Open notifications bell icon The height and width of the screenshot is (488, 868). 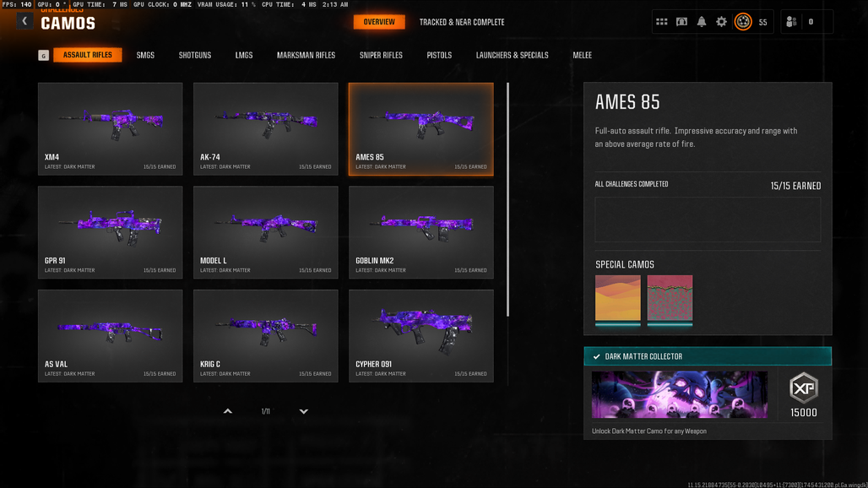click(702, 22)
